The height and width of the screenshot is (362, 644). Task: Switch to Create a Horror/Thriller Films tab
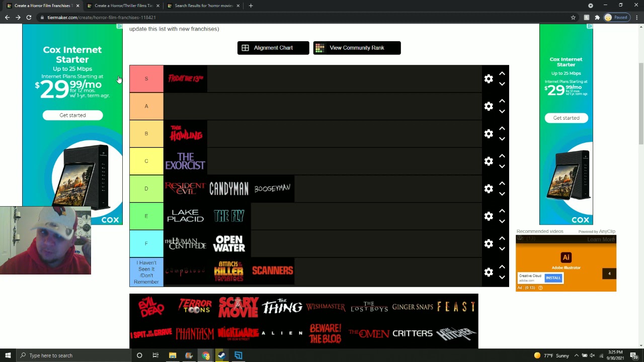pyautogui.click(x=122, y=6)
